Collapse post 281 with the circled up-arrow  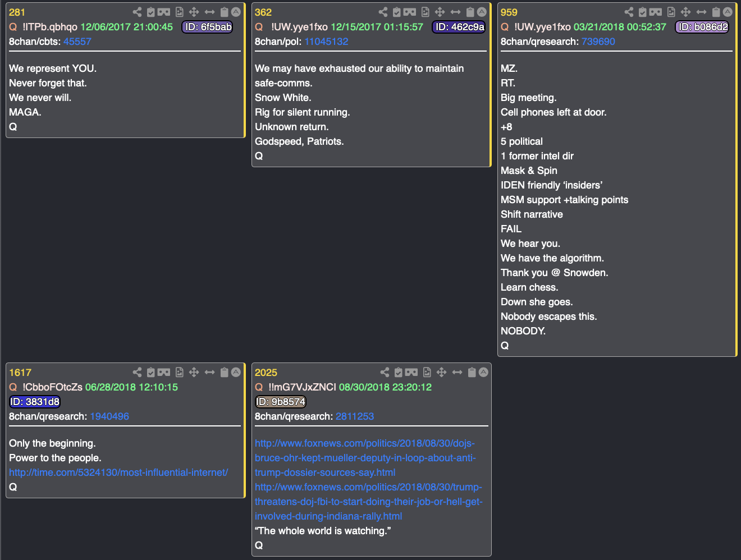click(x=236, y=12)
